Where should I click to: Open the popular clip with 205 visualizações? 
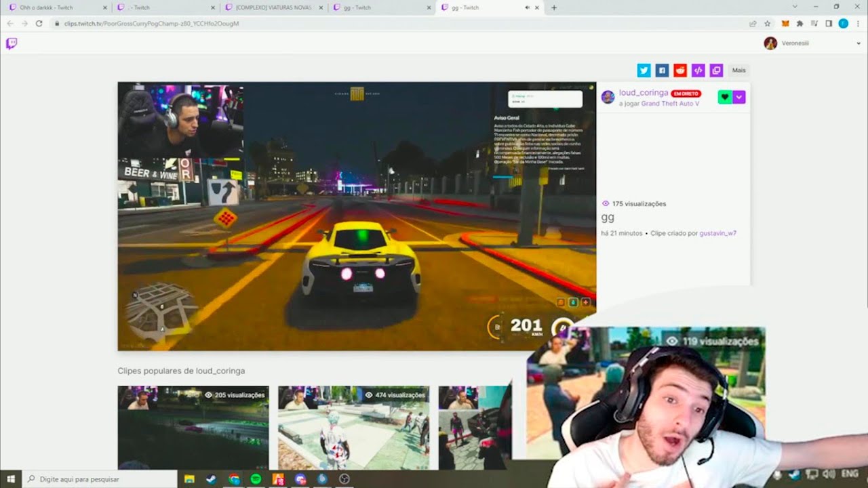click(193, 428)
